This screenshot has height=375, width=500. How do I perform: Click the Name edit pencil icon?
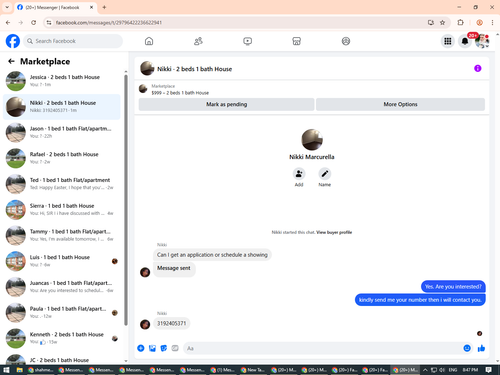[324, 174]
